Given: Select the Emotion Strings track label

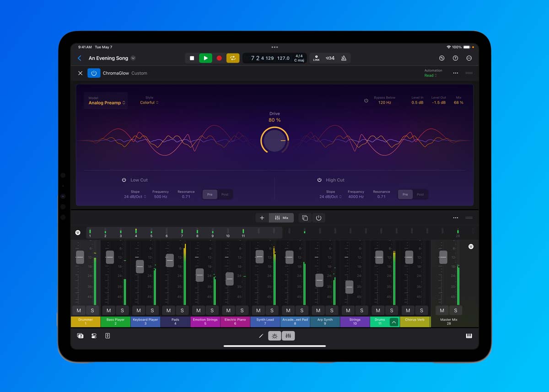Looking at the screenshot, I should (205, 322).
